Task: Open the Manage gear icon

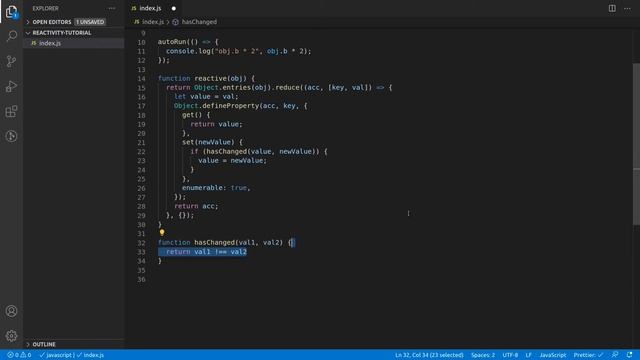Action: pos(11,336)
